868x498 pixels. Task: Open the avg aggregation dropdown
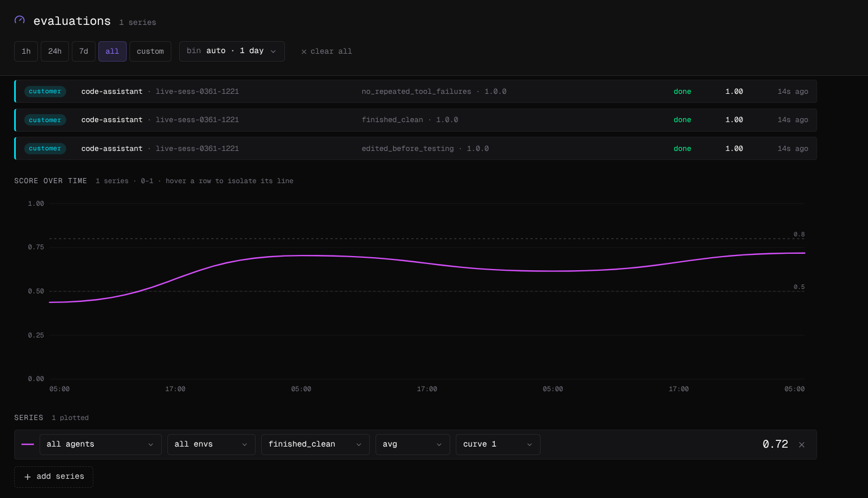(413, 444)
